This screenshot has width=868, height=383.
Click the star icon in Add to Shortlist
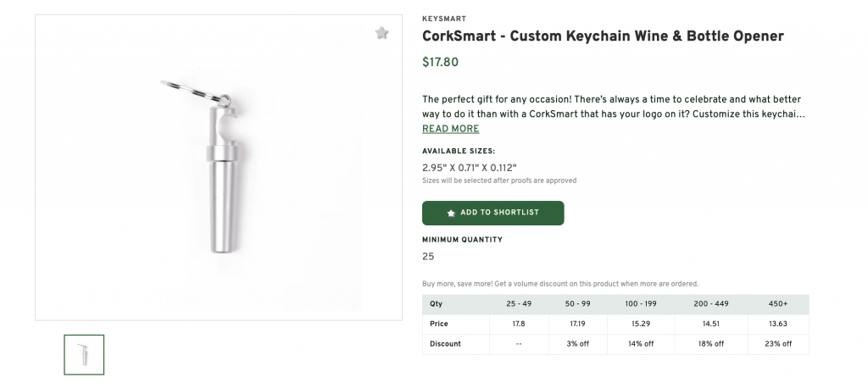click(x=451, y=213)
